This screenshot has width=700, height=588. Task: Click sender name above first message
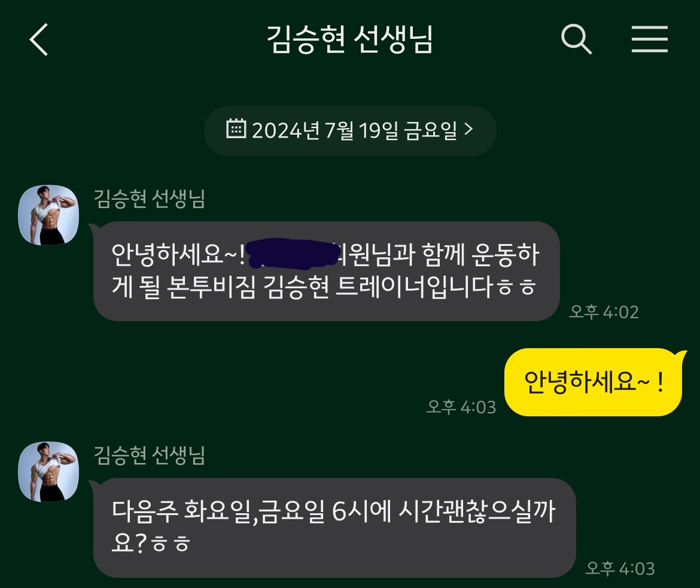[x=149, y=199]
